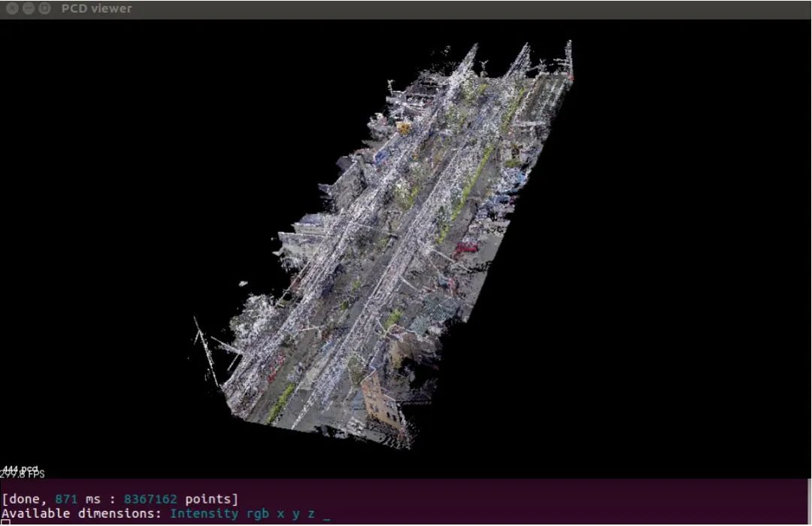Viewport: 812px width, 526px height.
Task: Click the 8367162 points count in terminal
Action: point(150,499)
